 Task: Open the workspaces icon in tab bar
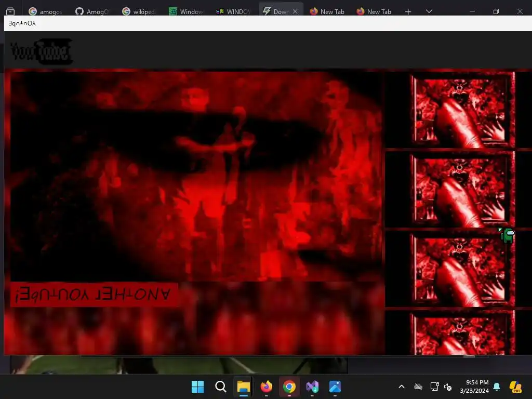pyautogui.click(x=10, y=11)
